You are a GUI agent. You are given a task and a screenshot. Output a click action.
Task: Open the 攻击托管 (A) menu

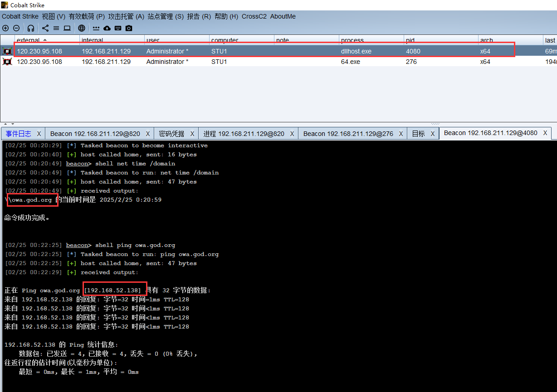(126, 16)
